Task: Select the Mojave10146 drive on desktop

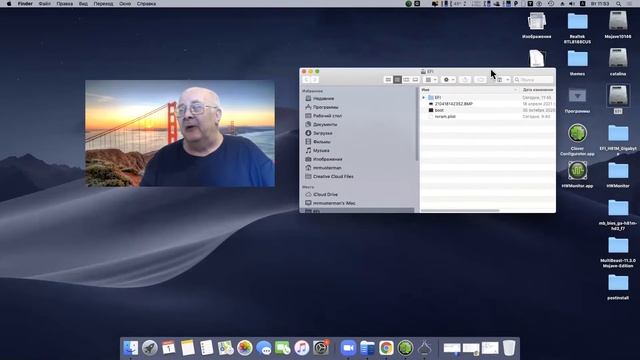Action: [618, 25]
